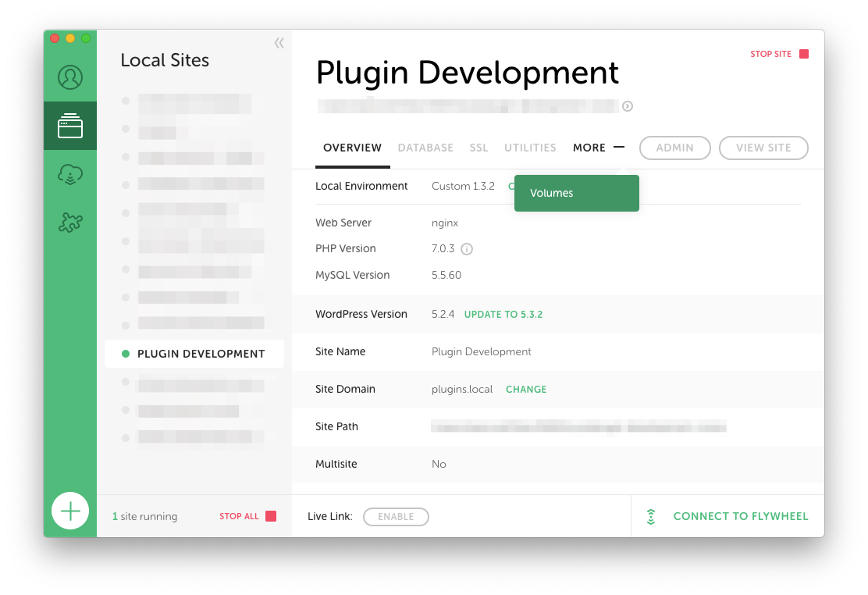This screenshot has width=868, height=595.
Task: Open the Add-ons puzzle piece icon
Action: [70, 223]
